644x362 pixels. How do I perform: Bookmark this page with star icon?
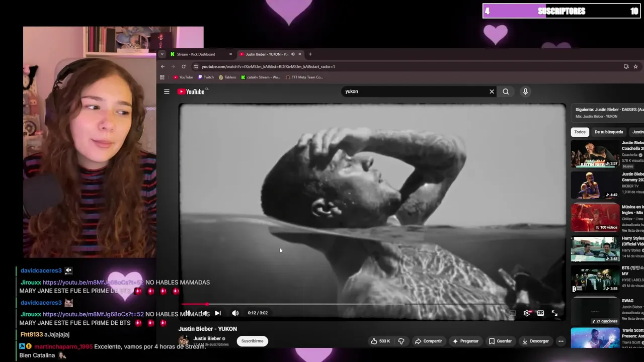(635, 66)
